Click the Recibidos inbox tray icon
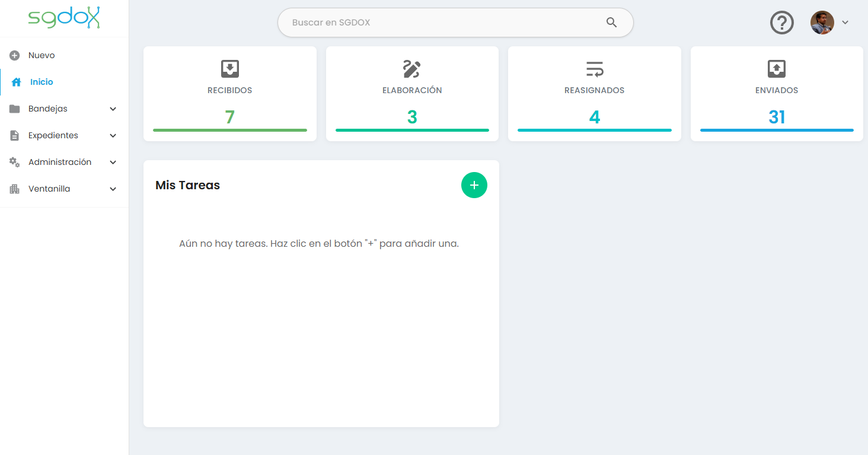868x455 pixels. click(230, 69)
